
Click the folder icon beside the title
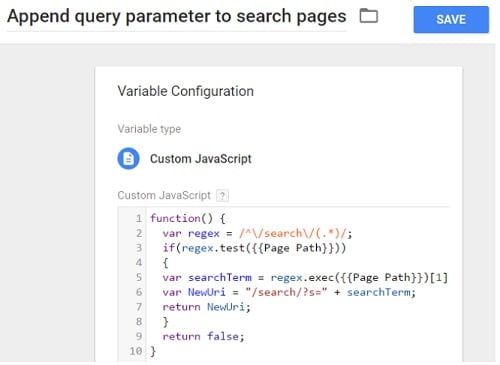369,16
